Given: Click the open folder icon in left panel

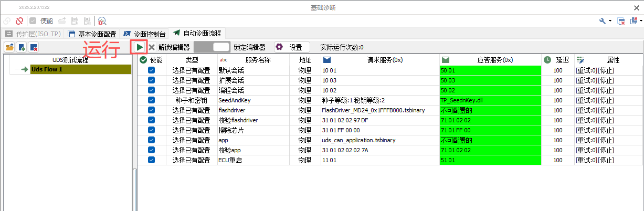Looking at the screenshot, I should coord(9,47).
